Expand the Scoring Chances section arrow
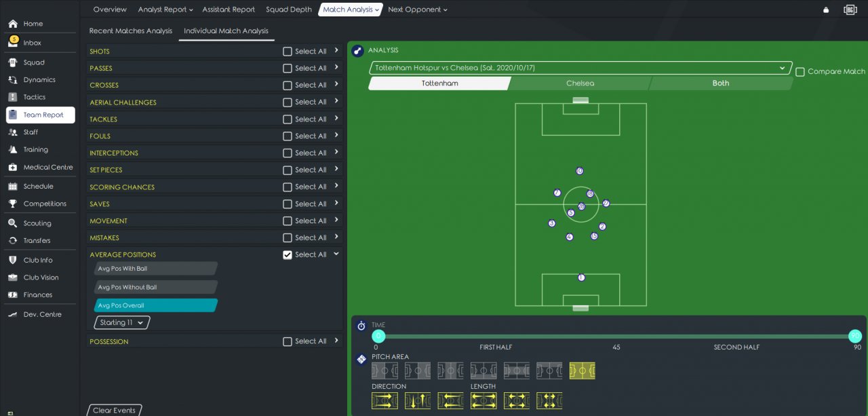The width and height of the screenshot is (868, 416). coord(336,187)
